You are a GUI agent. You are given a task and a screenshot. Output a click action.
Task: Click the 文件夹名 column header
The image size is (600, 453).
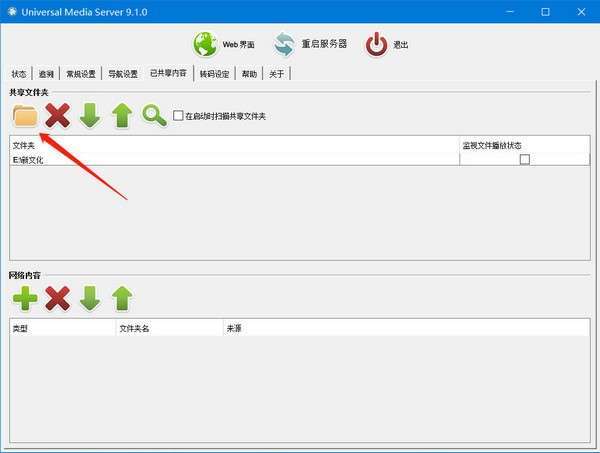(169, 328)
